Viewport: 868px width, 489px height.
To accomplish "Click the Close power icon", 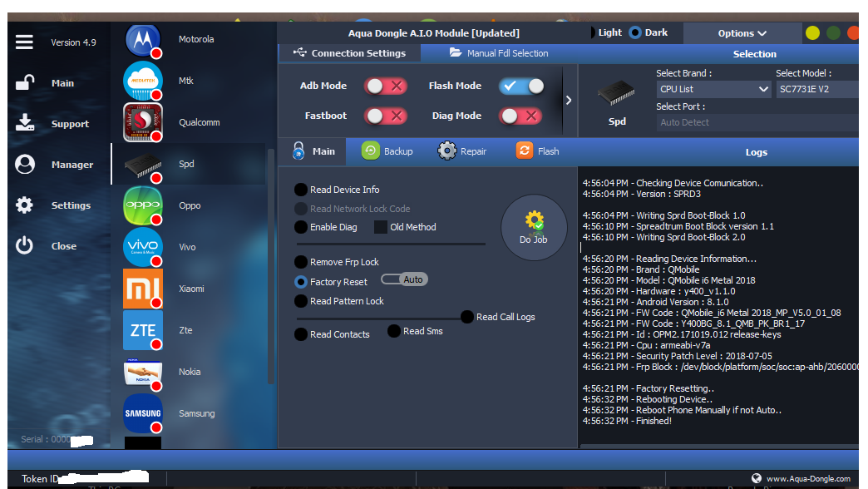I will pyautogui.click(x=24, y=245).
